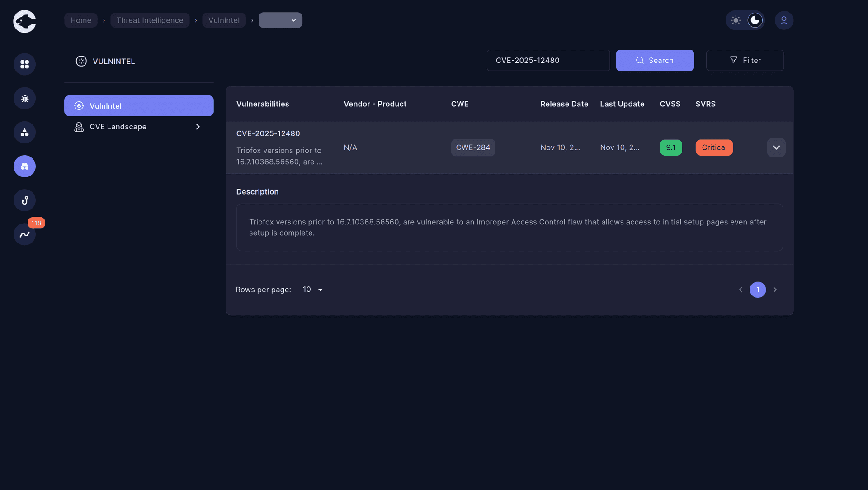Open the dashboard grid icon in sidebar
This screenshot has height=490, width=868.
(x=24, y=64)
